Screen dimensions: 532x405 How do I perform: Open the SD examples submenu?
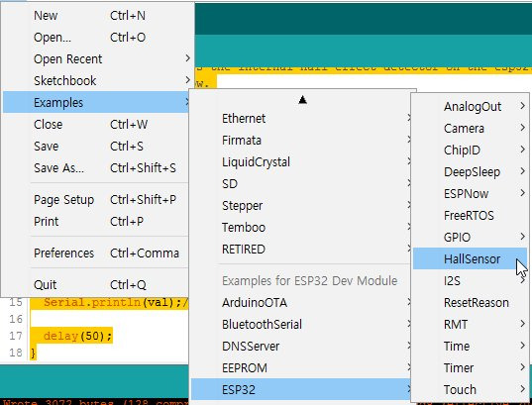click(x=301, y=183)
